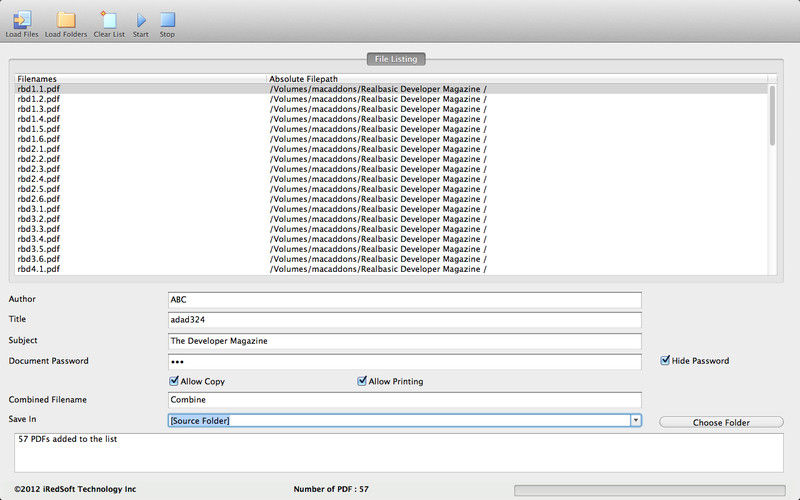This screenshot has width=800, height=500.
Task: Select row rbd2.2.pdf
Action: 391,159
